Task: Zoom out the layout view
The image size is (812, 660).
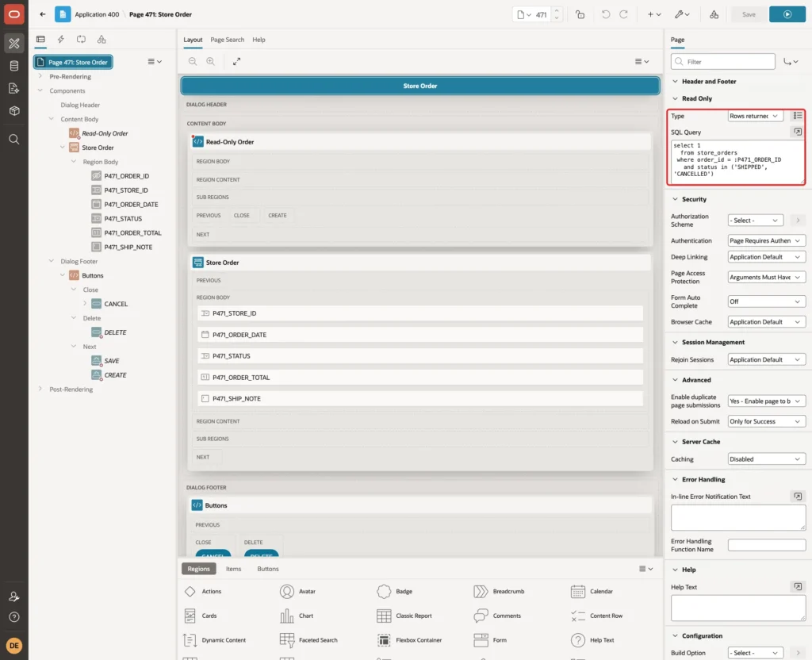Action: click(x=193, y=61)
